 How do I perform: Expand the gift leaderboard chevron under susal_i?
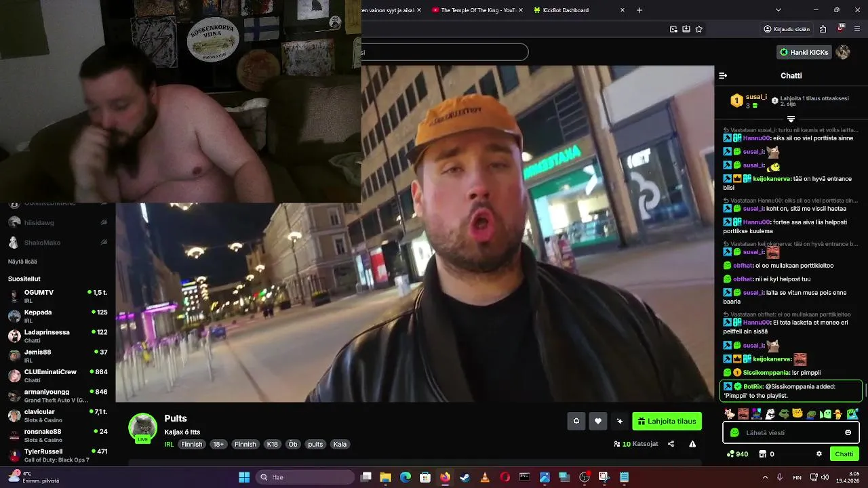click(x=791, y=119)
